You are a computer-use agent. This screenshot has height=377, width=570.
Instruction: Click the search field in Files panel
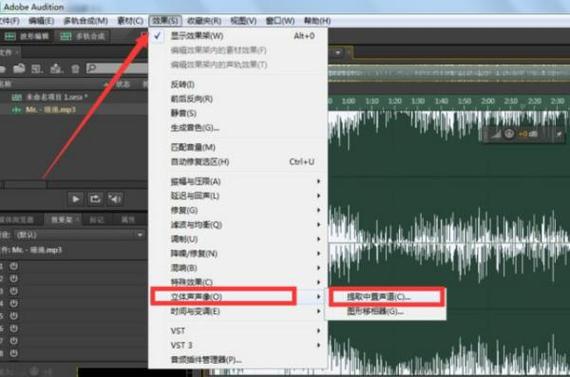click(117, 68)
